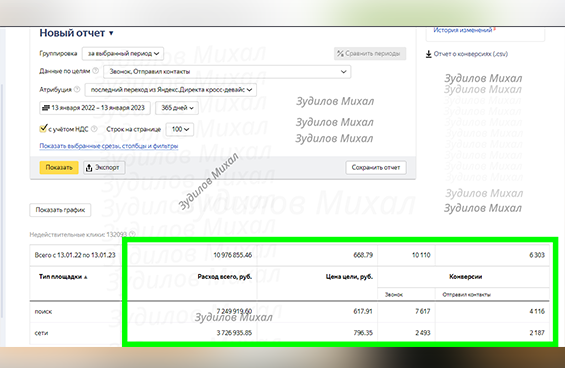The image size is (565, 368).
Task: Open the date range picker 13 января 2022
Action: (95, 108)
